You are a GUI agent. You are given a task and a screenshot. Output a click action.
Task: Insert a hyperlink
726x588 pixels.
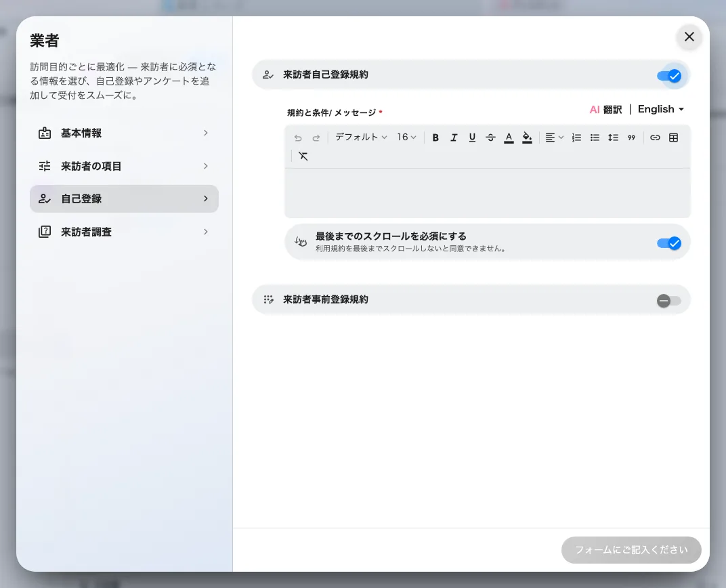[x=655, y=138]
